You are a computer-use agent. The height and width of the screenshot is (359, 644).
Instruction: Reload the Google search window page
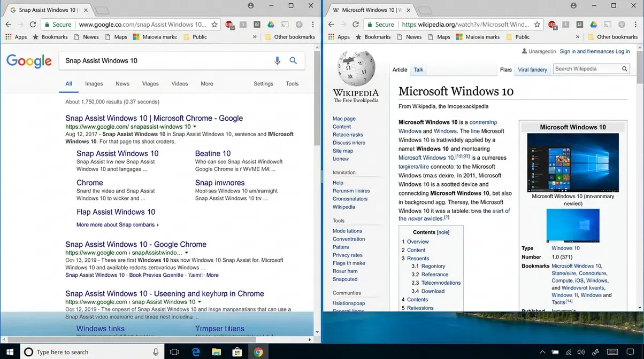(x=33, y=25)
